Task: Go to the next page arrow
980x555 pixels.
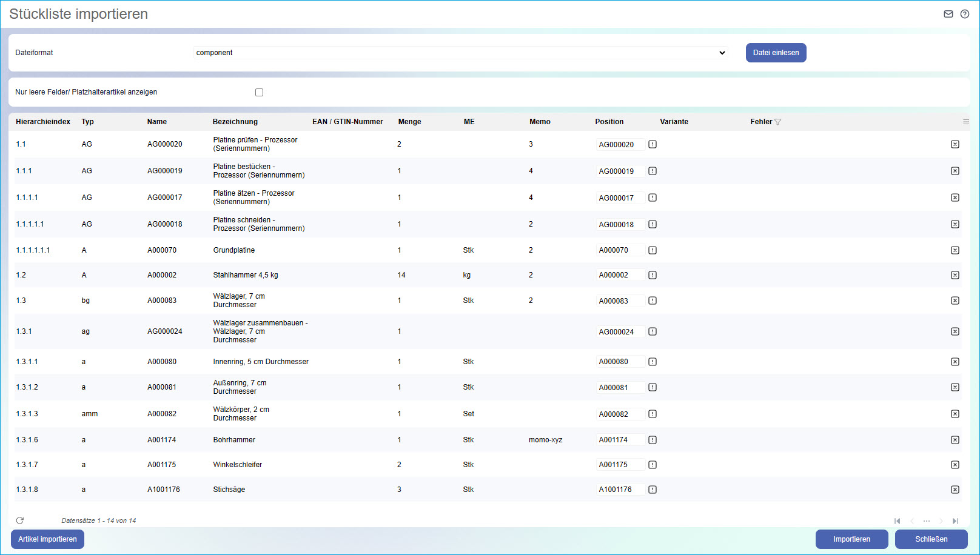Action: click(941, 521)
